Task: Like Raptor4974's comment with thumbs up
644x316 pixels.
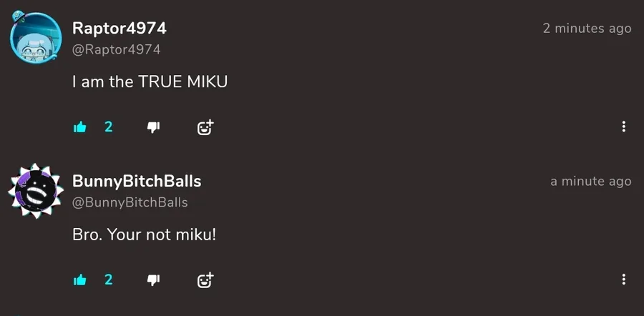Action: (80, 127)
